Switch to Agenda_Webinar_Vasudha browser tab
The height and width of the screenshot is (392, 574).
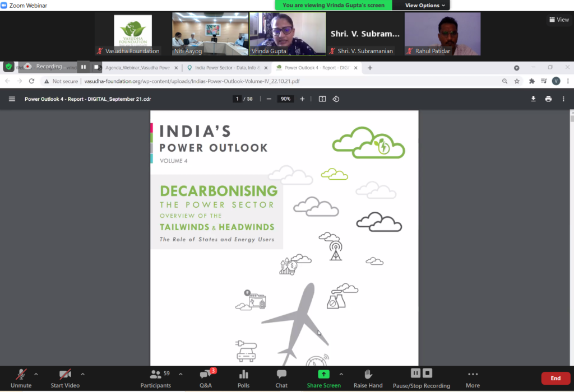[x=138, y=68]
